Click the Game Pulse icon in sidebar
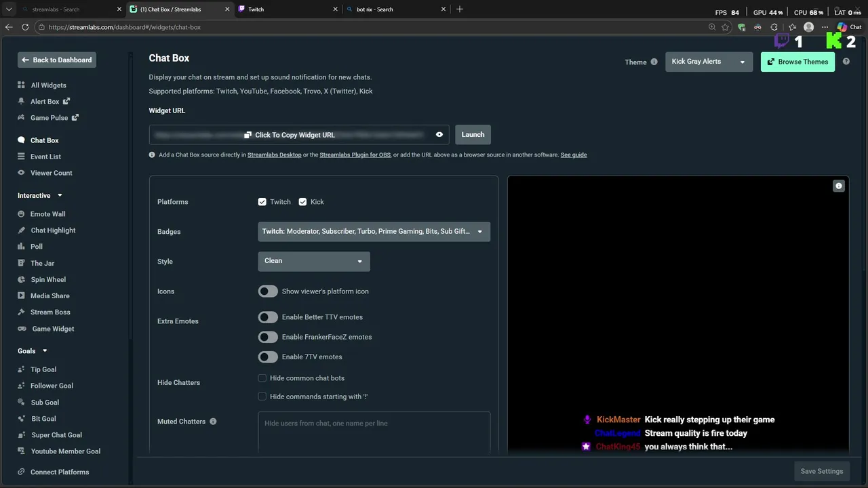Viewport: 868px width, 488px height. (x=21, y=118)
